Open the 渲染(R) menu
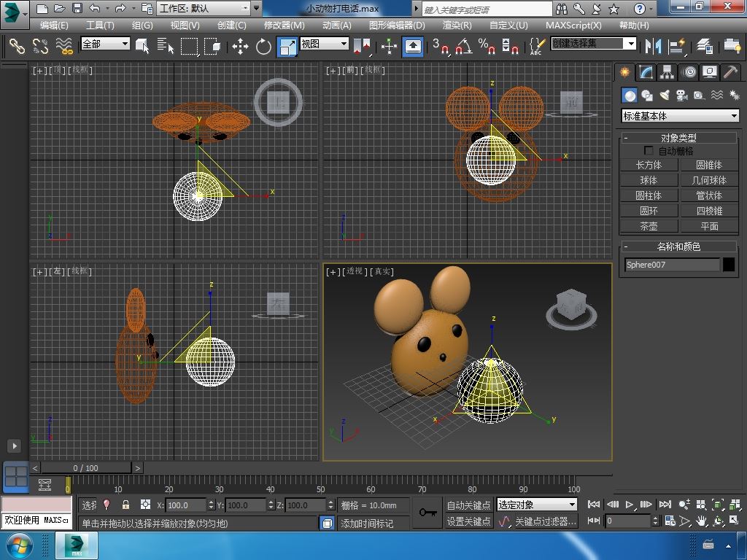This screenshot has height=560, width=747. (457, 26)
